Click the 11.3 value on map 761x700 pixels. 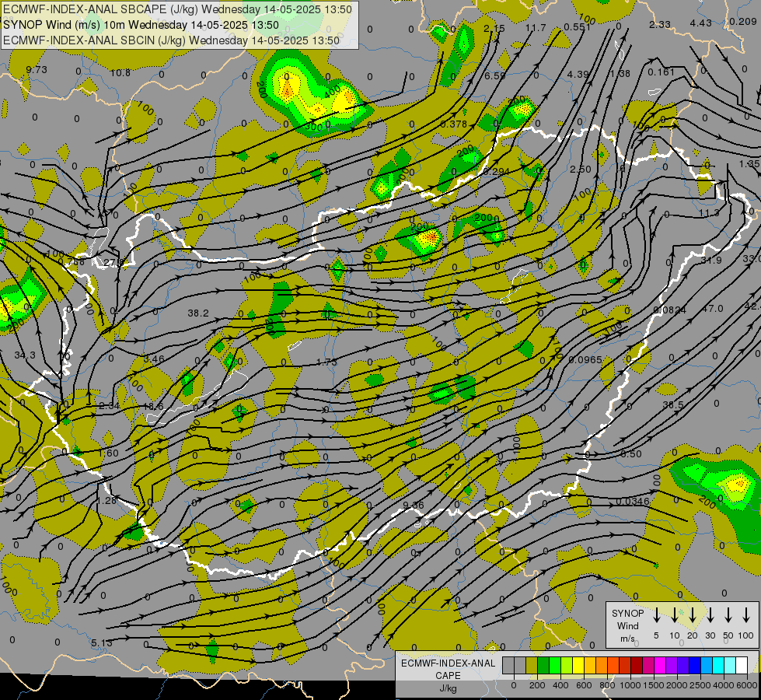tap(709, 213)
